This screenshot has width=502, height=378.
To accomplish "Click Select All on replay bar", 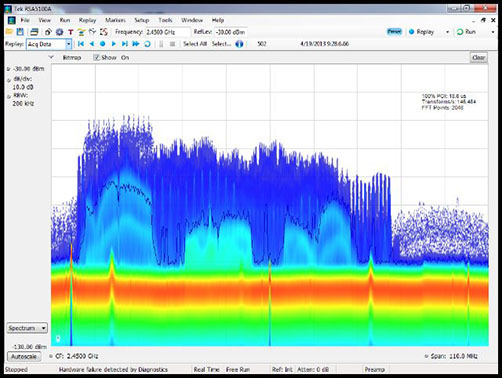I will [195, 44].
